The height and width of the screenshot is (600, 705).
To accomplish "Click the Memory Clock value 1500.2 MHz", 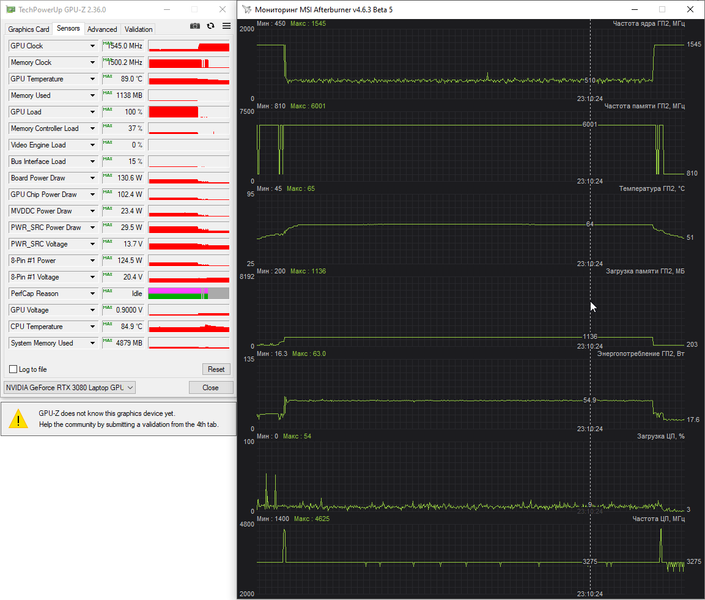I will (x=123, y=63).
